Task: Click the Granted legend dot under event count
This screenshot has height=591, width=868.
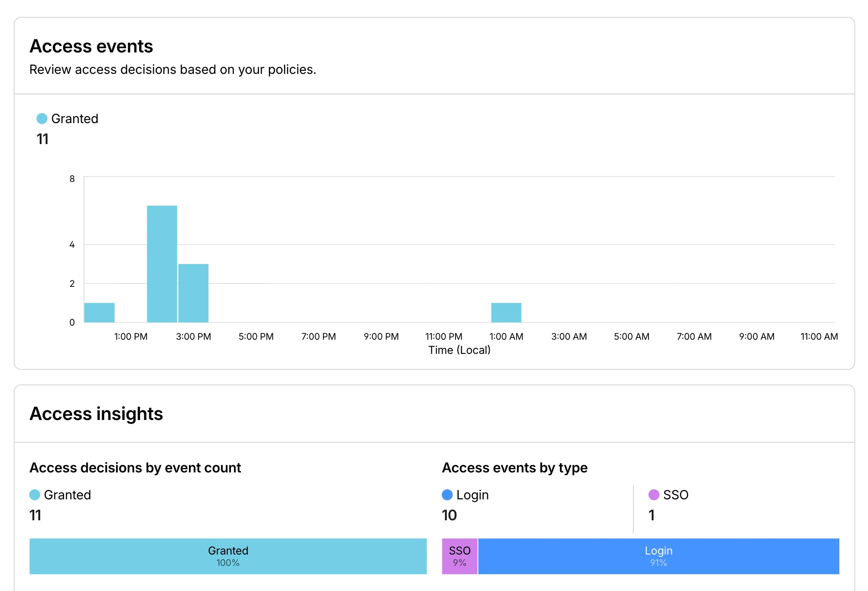Action: pyautogui.click(x=34, y=494)
